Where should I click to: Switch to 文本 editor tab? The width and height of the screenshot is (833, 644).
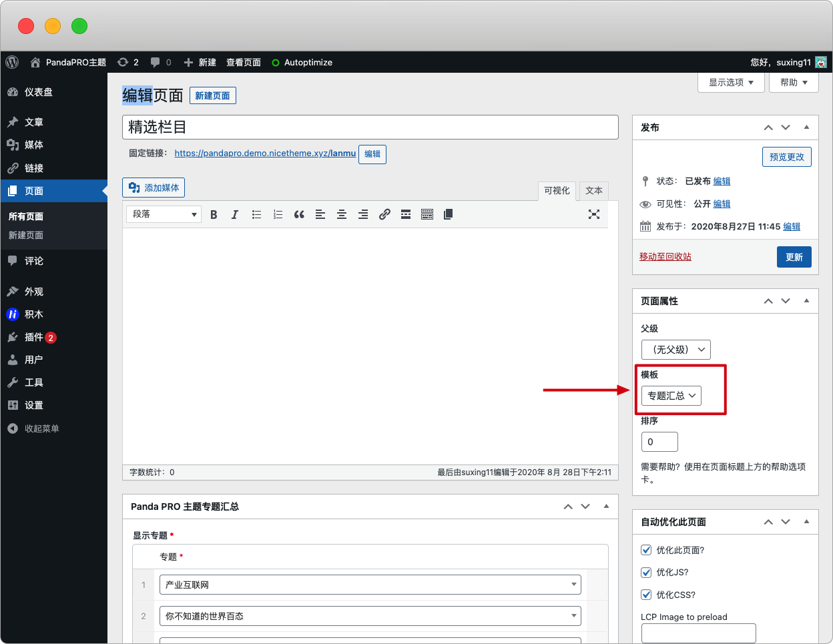(x=594, y=191)
